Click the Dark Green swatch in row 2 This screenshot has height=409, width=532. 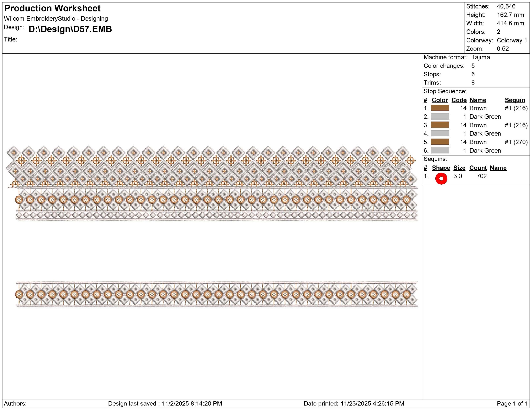(x=440, y=116)
